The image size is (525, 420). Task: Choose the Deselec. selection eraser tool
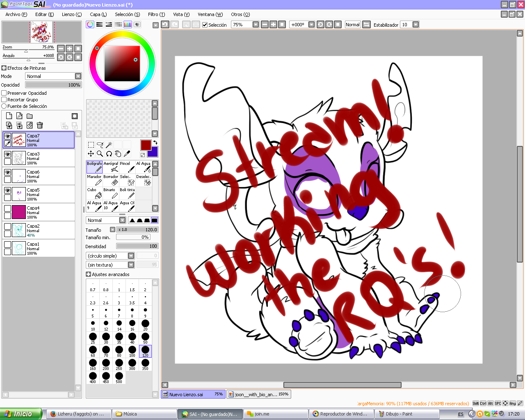click(x=144, y=180)
